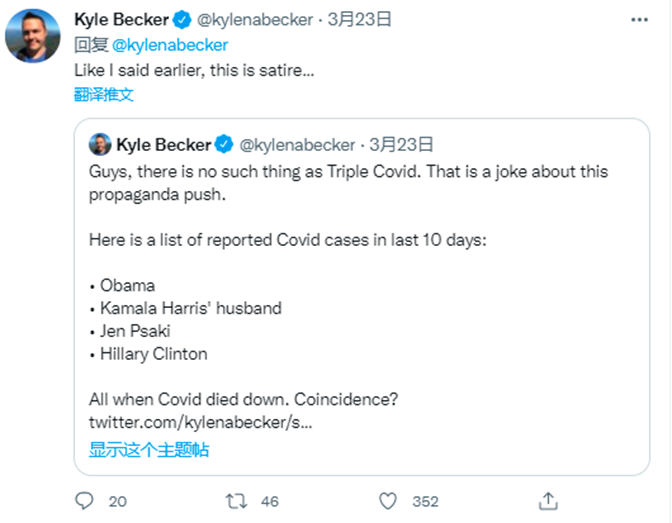Open Kyle Becker's large profile avatar
Screen dimensions: 672x523
(32, 34)
